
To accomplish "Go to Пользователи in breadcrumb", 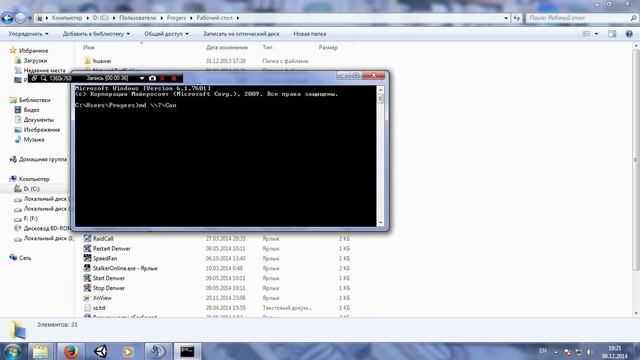I will [138, 18].
